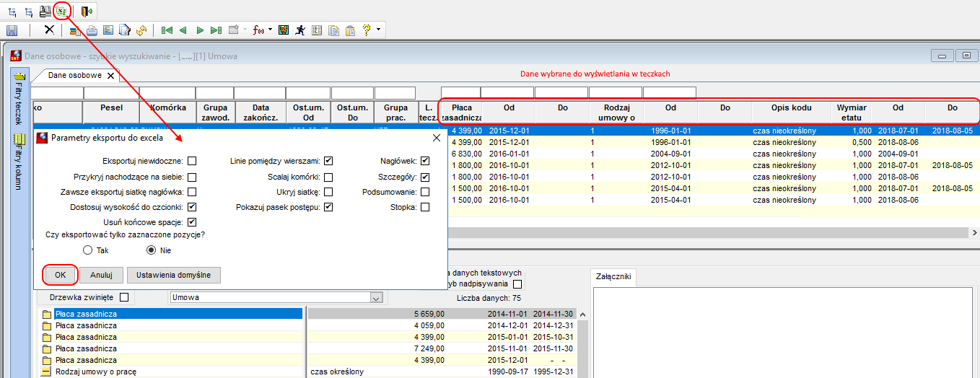Screen dimensions: 980x378
Task: Click the new record icon
Action: click(233, 30)
